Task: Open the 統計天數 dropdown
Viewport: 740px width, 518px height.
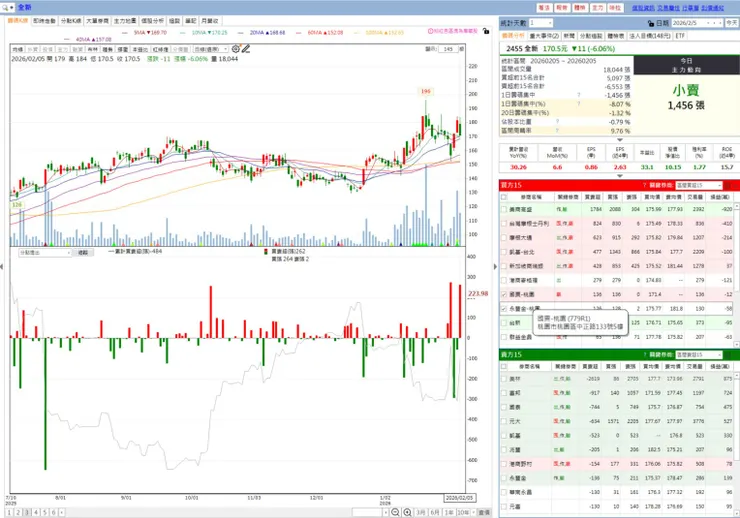Action: tap(541, 23)
